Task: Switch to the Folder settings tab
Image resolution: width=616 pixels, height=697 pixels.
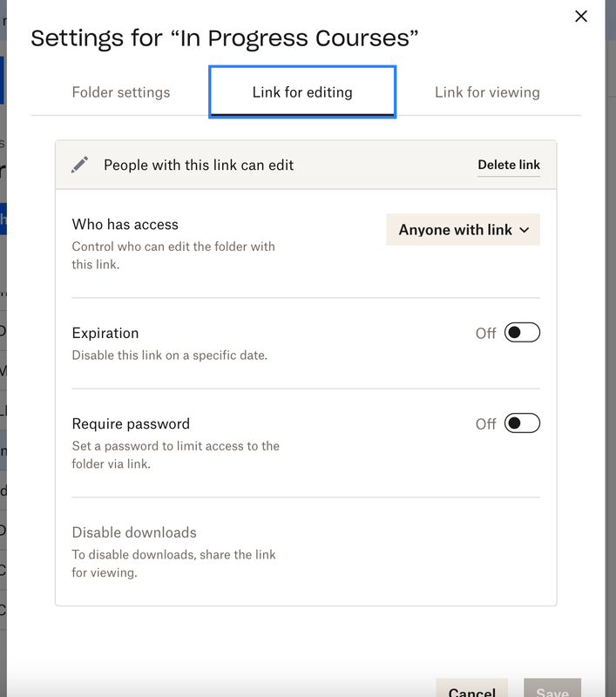Action: point(121,92)
